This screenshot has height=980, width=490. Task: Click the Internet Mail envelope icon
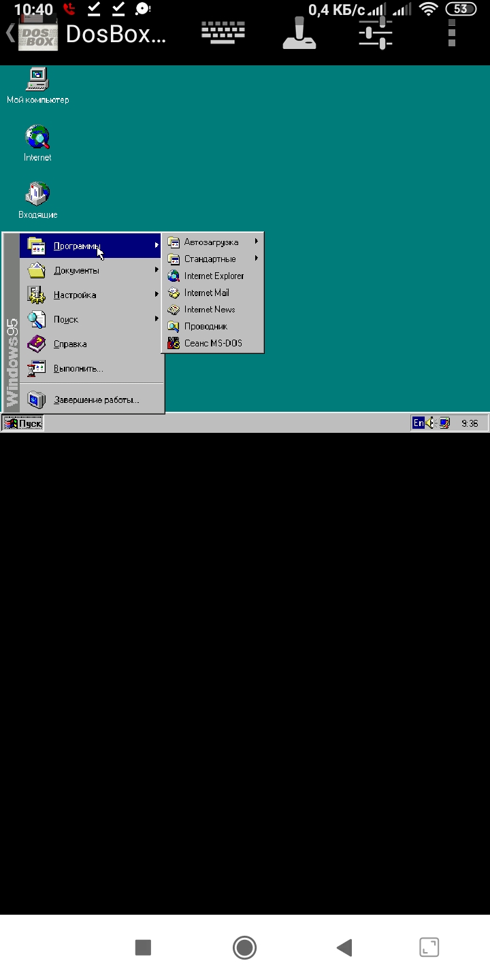(174, 293)
